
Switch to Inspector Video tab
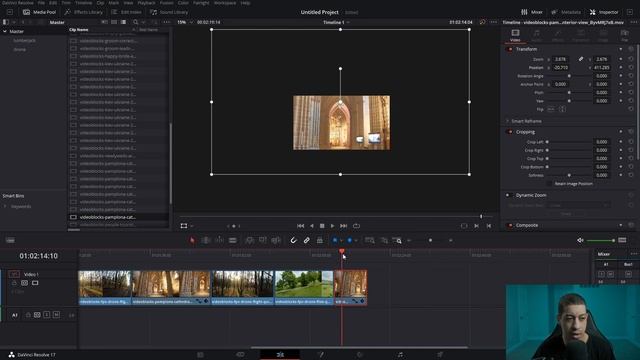(515, 35)
